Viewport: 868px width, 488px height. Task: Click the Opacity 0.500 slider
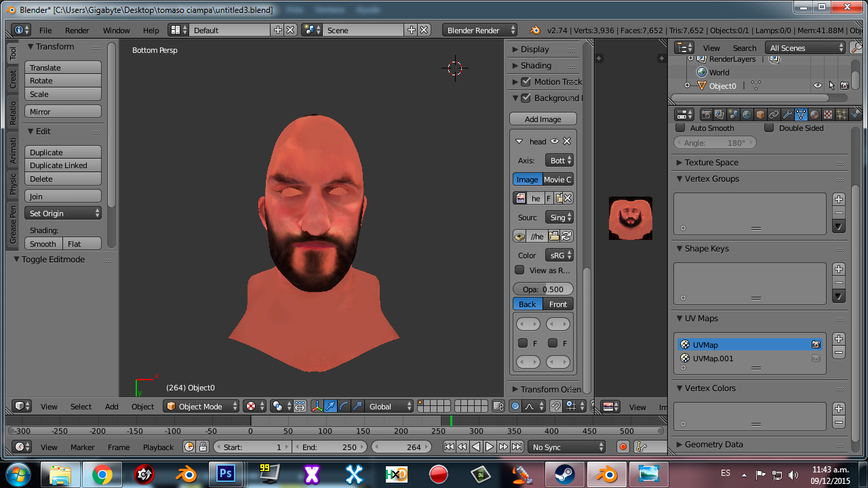click(543, 289)
